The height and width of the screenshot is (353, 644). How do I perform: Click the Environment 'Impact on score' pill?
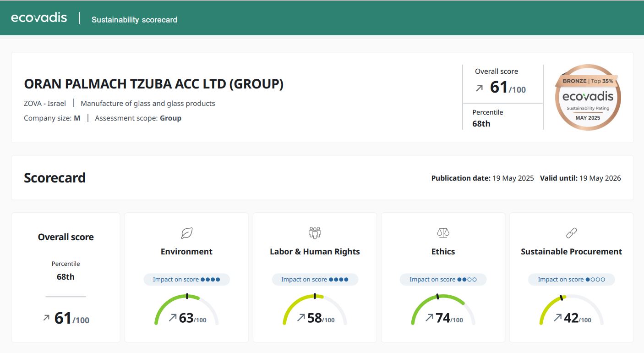186,280
